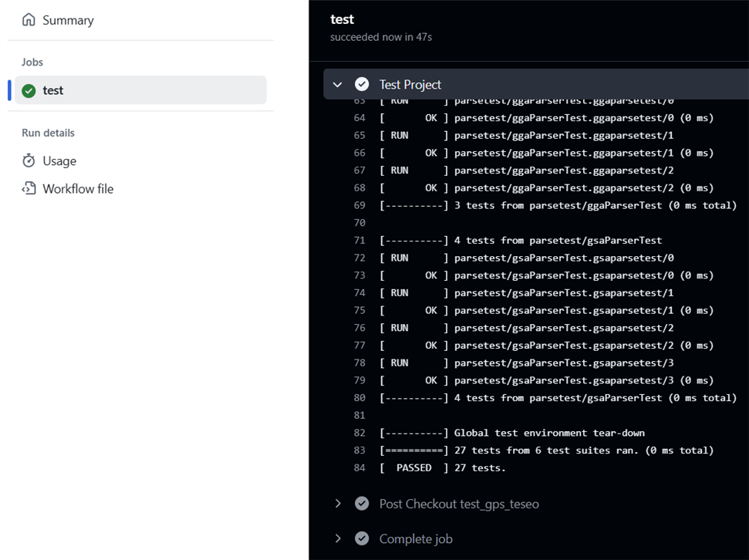
Task: Click the Test Project step success checkmark
Action: (362, 84)
